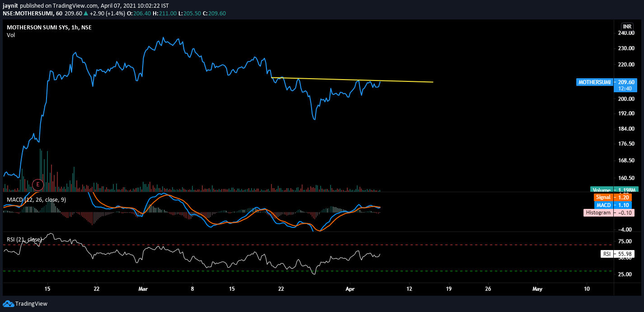
Task: Click the RSI value 55.98
Action: [625, 254]
